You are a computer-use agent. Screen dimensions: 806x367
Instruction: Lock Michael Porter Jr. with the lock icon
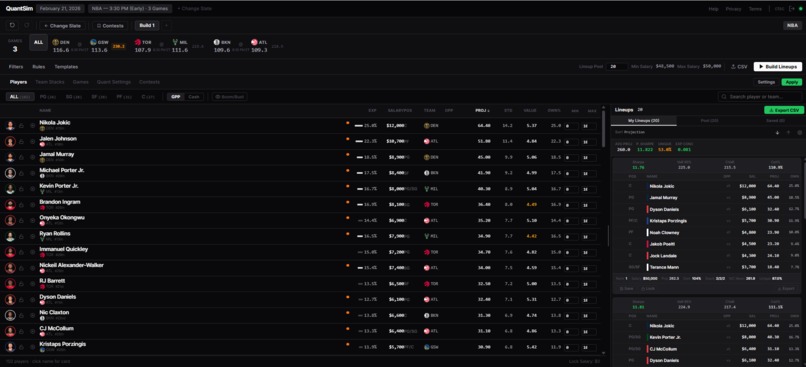pos(22,173)
